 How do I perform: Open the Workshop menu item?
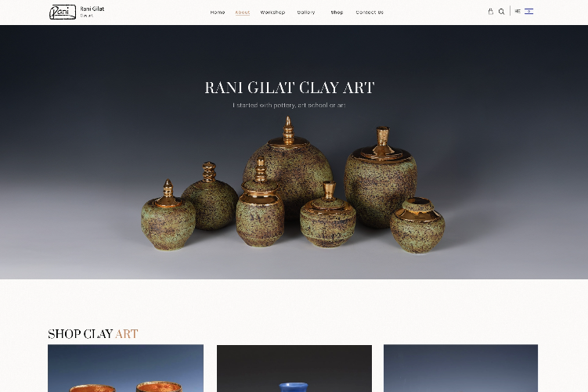272,13
